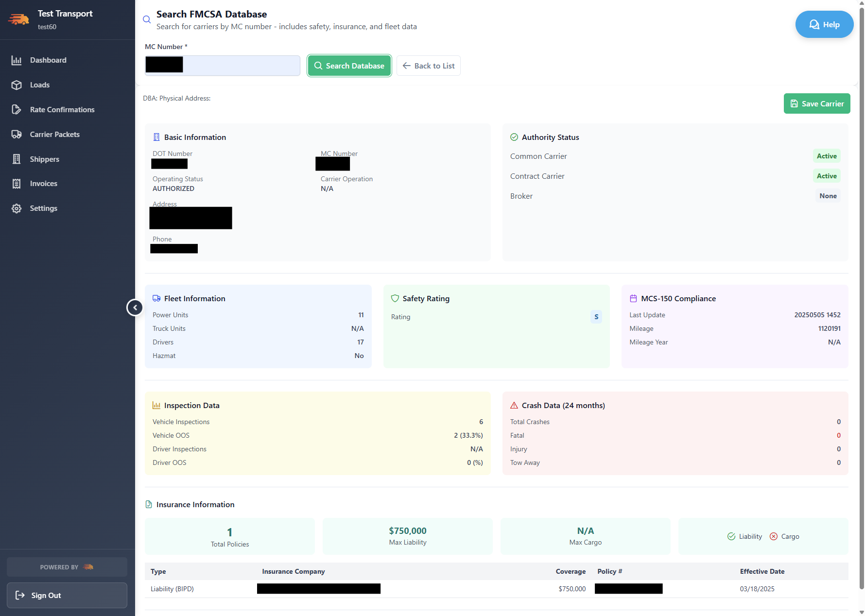The height and width of the screenshot is (616, 865).
Task: Navigate to the Loads section
Action: (39, 85)
